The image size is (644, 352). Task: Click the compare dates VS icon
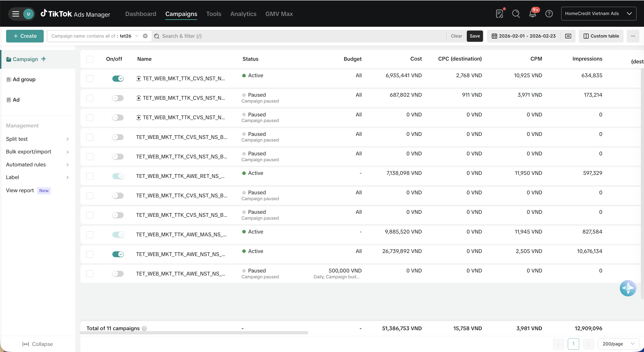568,36
